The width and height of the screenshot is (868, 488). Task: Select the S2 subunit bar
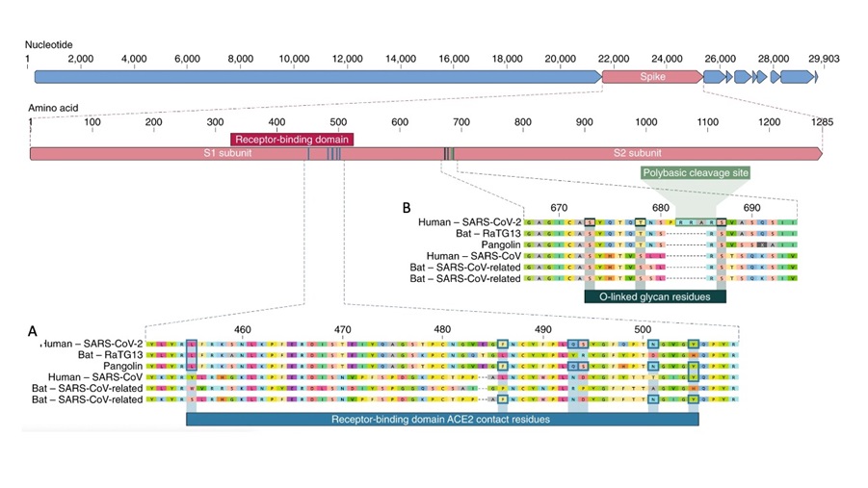[x=637, y=153]
